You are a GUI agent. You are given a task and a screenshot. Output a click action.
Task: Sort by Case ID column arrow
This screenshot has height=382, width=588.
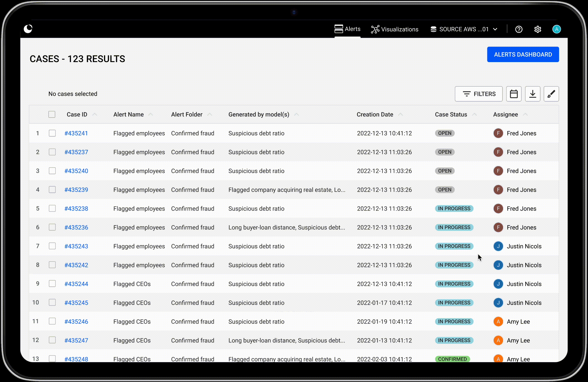94,114
